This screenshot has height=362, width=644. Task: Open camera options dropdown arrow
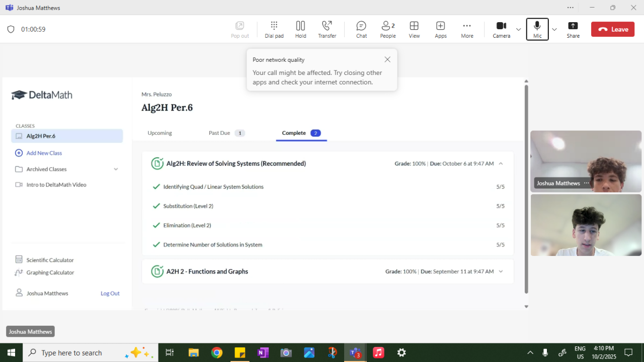tap(518, 29)
